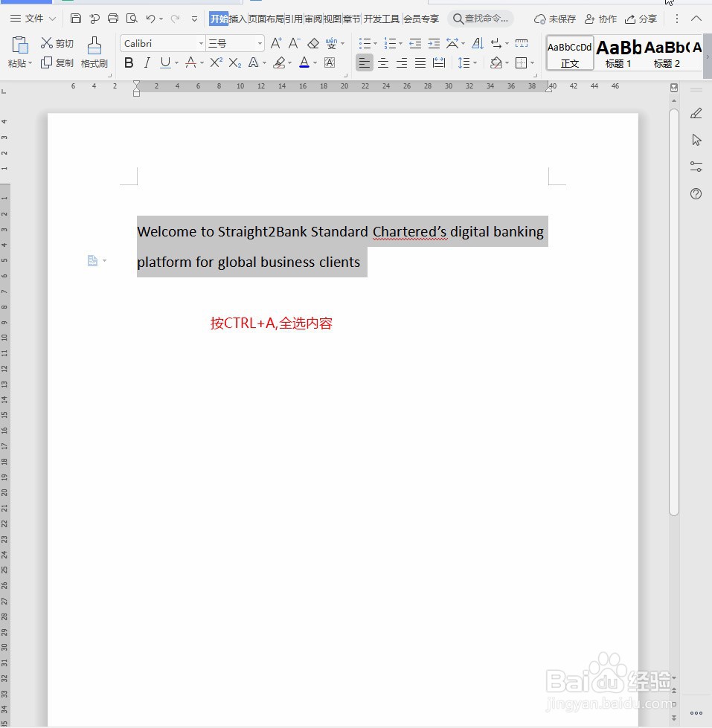Open bullet list style dropdown

coord(375,44)
